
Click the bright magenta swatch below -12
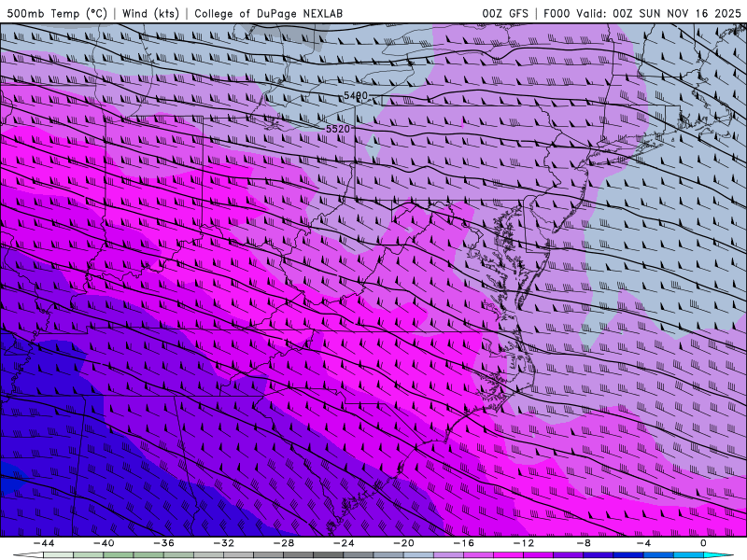coord(508,555)
